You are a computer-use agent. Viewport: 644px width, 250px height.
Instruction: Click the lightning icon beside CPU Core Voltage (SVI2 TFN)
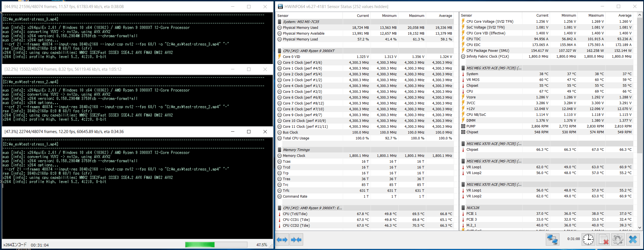[463, 21]
